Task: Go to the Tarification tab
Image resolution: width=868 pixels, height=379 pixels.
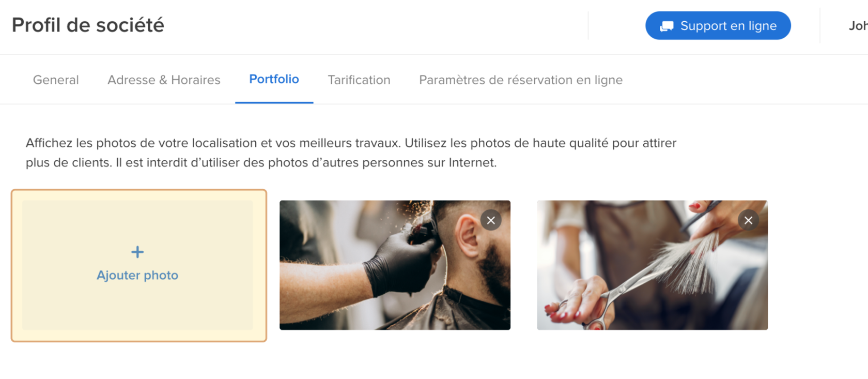Action: point(359,80)
